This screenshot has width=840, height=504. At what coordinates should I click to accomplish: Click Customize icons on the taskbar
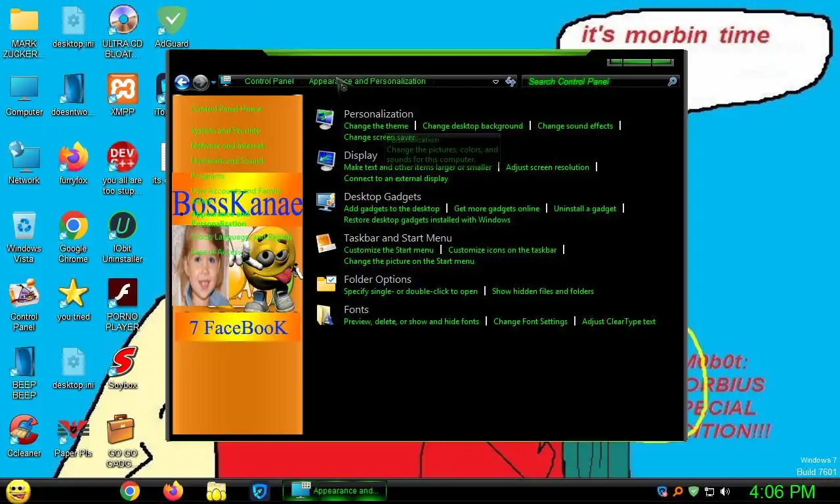coord(502,250)
